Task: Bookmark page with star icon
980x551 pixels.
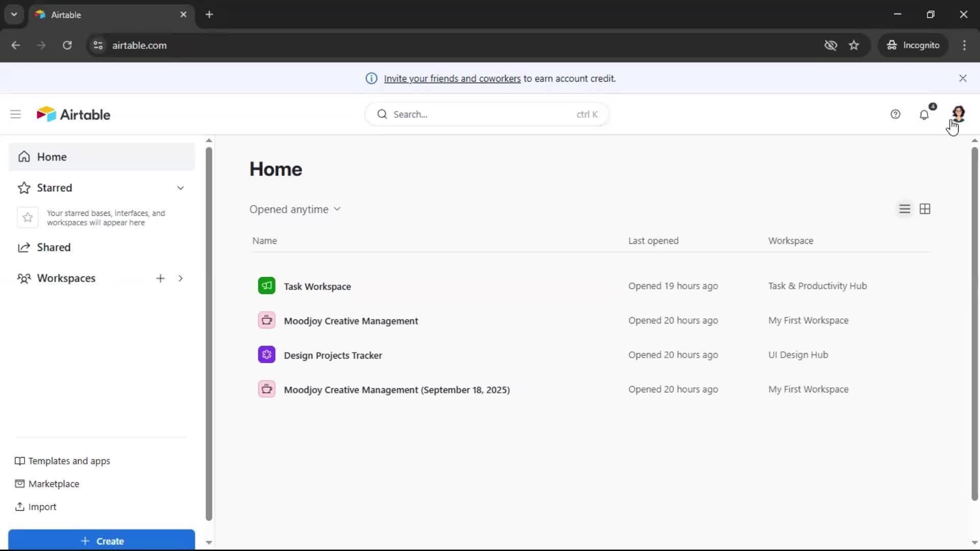Action: coord(854,45)
